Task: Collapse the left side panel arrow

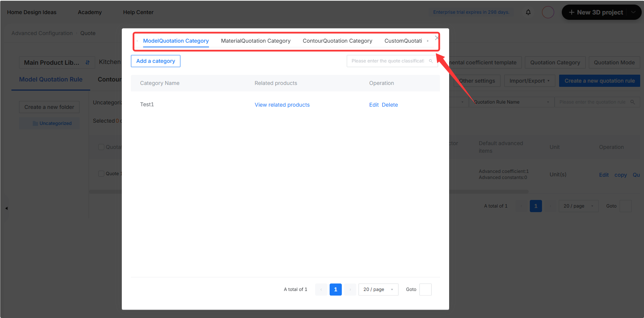Action: pos(6,208)
